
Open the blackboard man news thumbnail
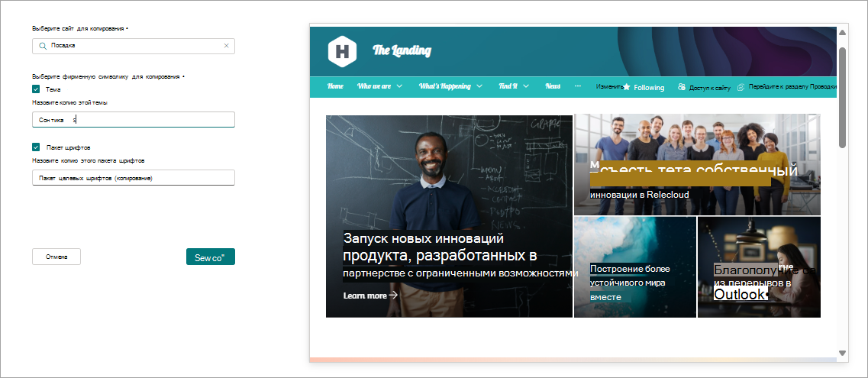pos(449,216)
